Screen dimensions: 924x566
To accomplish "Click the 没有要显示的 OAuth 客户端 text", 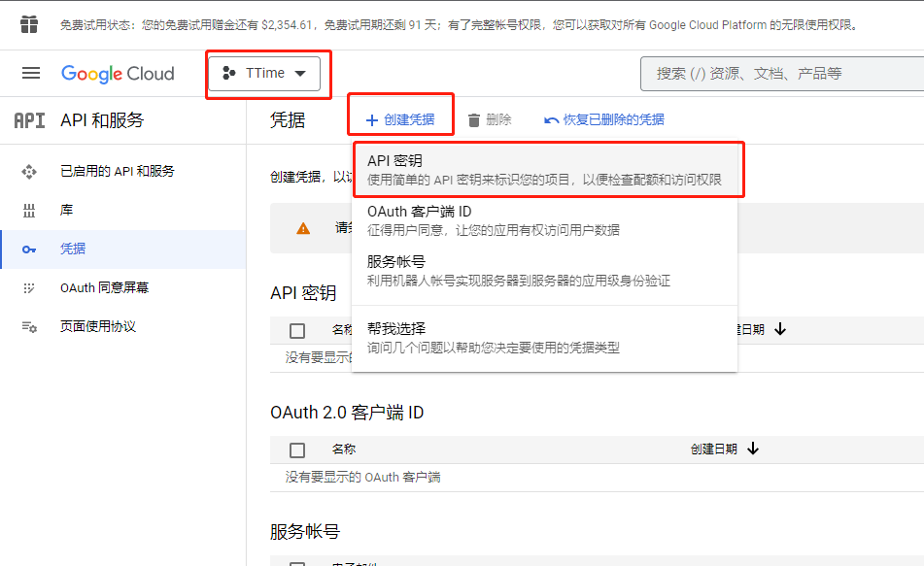I will click(363, 477).
